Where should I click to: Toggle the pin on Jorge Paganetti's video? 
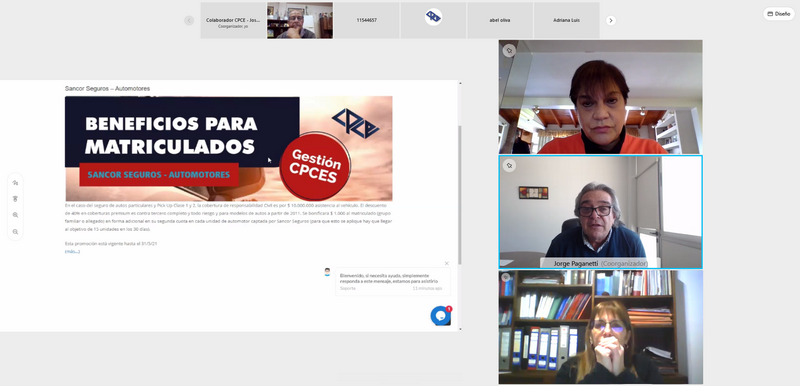click(509, 165)
